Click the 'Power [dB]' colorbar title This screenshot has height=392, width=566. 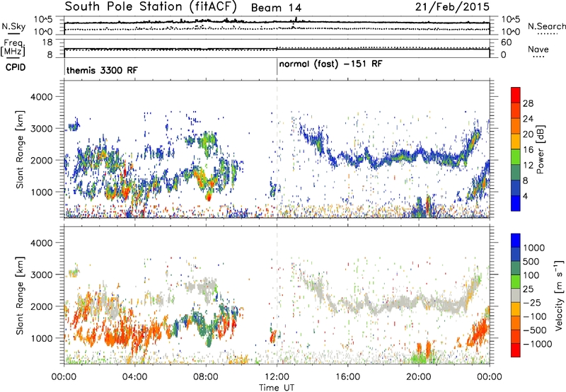(540, 149)
